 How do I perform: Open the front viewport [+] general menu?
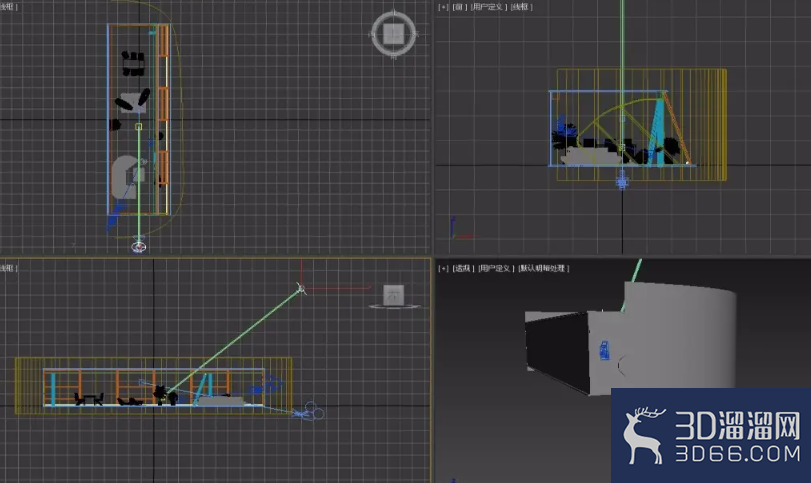click(443, 7)
